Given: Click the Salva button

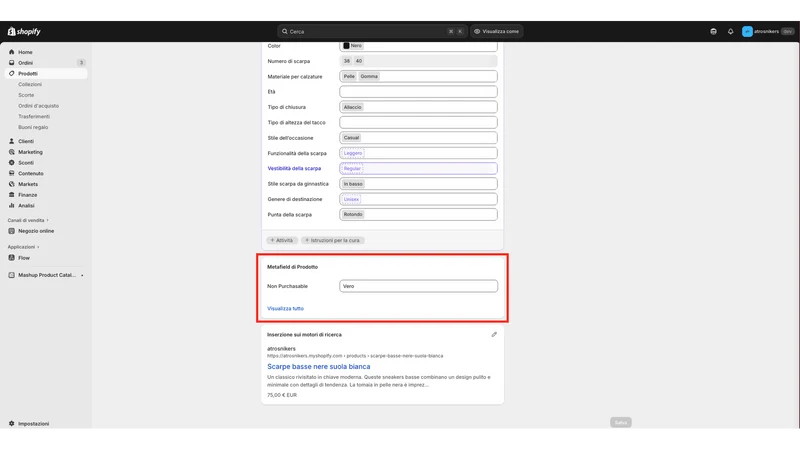Looking at the screenshot, I should (x=620, y=422).
